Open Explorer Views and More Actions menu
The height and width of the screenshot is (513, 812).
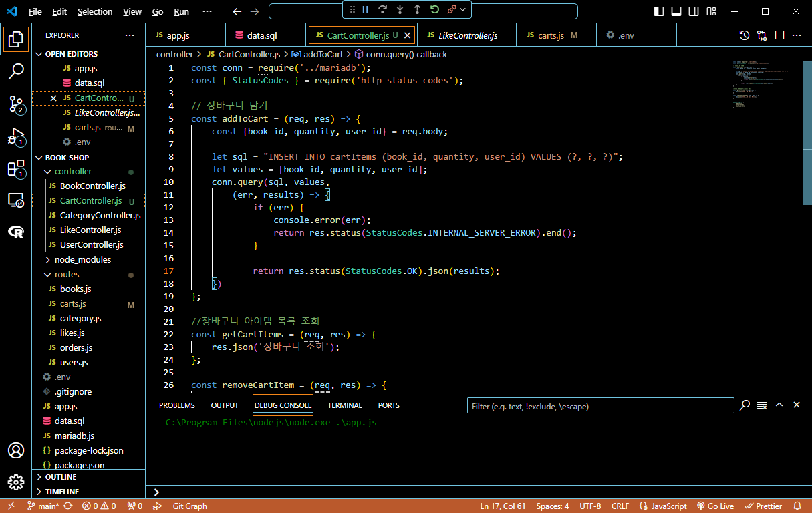[x=130, y=35]
